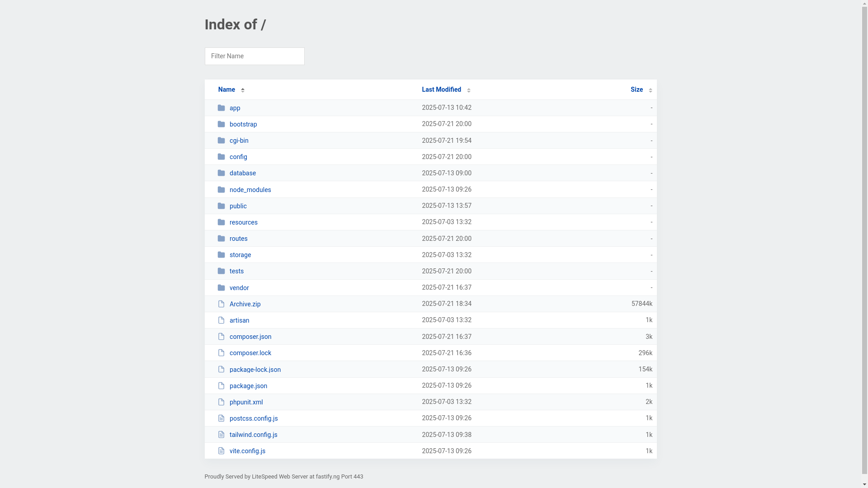Open the public directory link

238,206
